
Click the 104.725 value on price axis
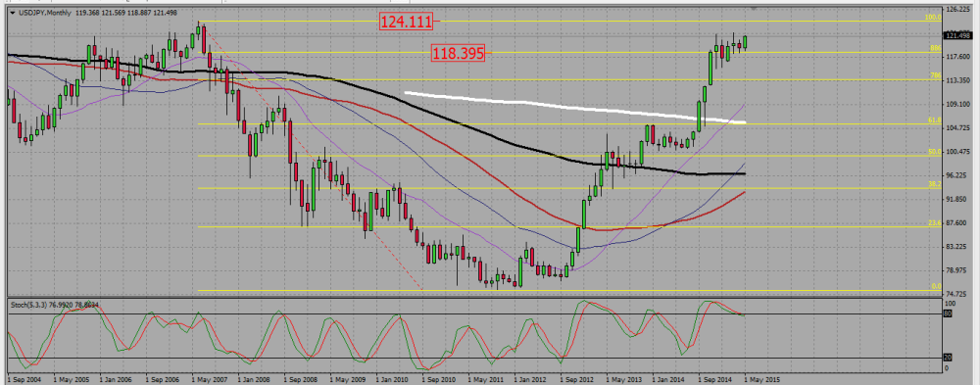958,128
